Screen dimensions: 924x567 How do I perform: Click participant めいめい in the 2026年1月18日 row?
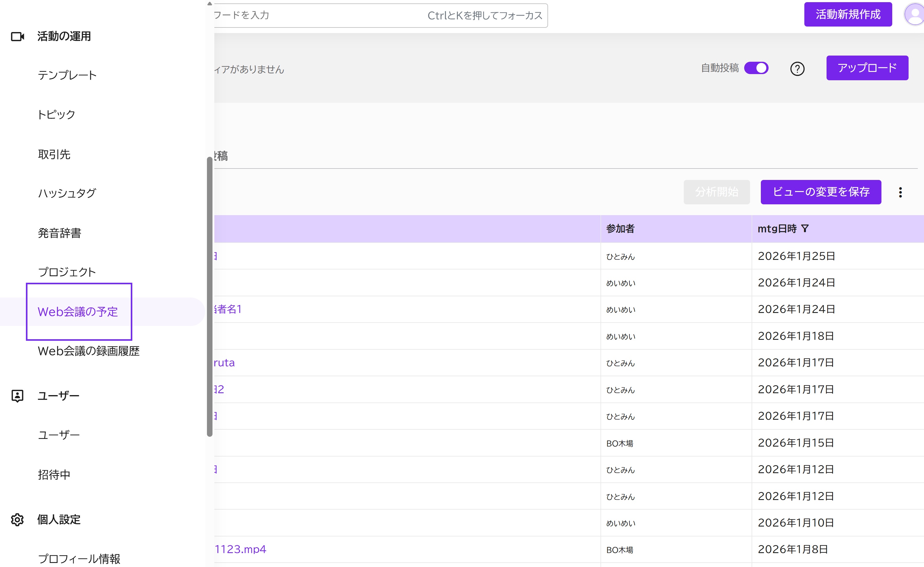(621, 337)
